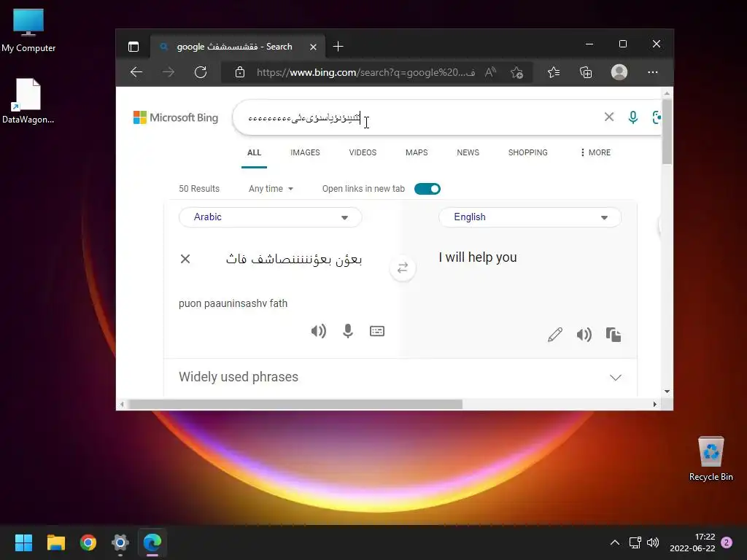Click the "I will help you" translation
The image size is (747, 560).
point(477,257)
